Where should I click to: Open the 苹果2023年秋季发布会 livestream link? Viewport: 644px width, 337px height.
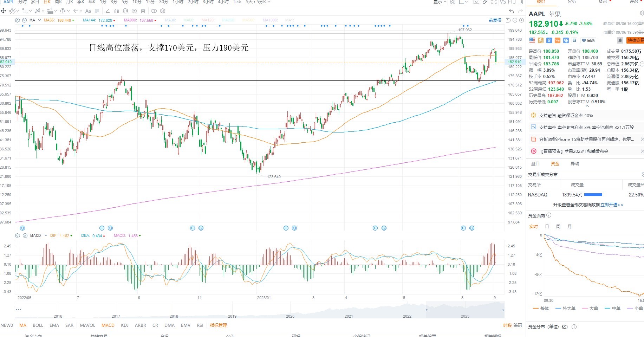click(x=574, y=151)
